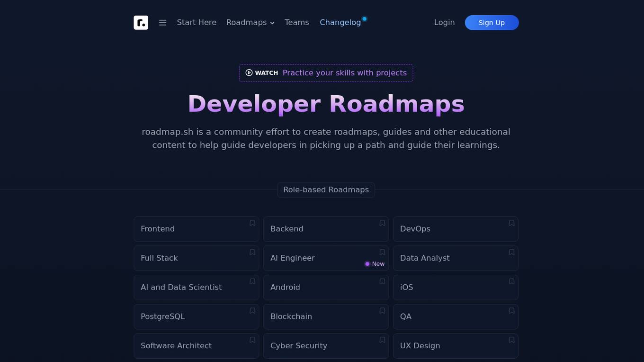The width and height of the screenshot is (644, 362).
Task: Bookmark the PostgreSQL roadmap
Action: [252, 311]
